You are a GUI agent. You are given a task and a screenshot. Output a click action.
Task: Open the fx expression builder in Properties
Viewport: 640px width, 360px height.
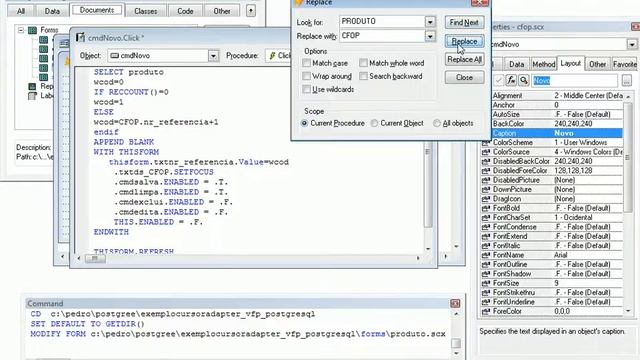pyautogui.click(x=511, y=80)
